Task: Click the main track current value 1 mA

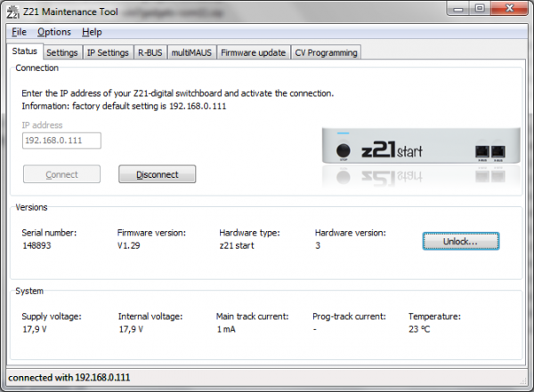Action: tap(226, 330)
